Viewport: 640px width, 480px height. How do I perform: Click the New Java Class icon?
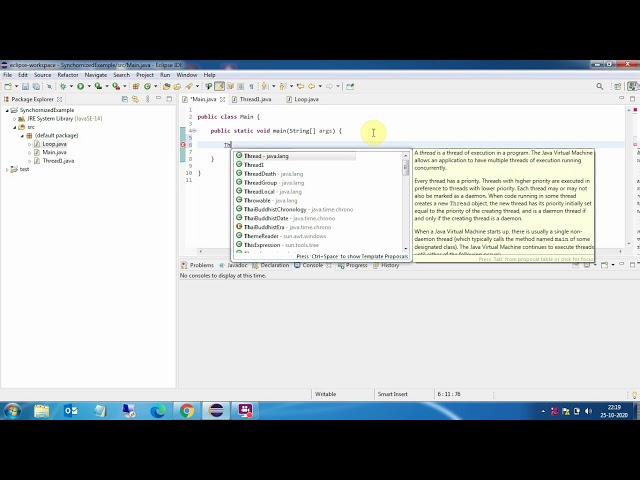click(147, 86)
